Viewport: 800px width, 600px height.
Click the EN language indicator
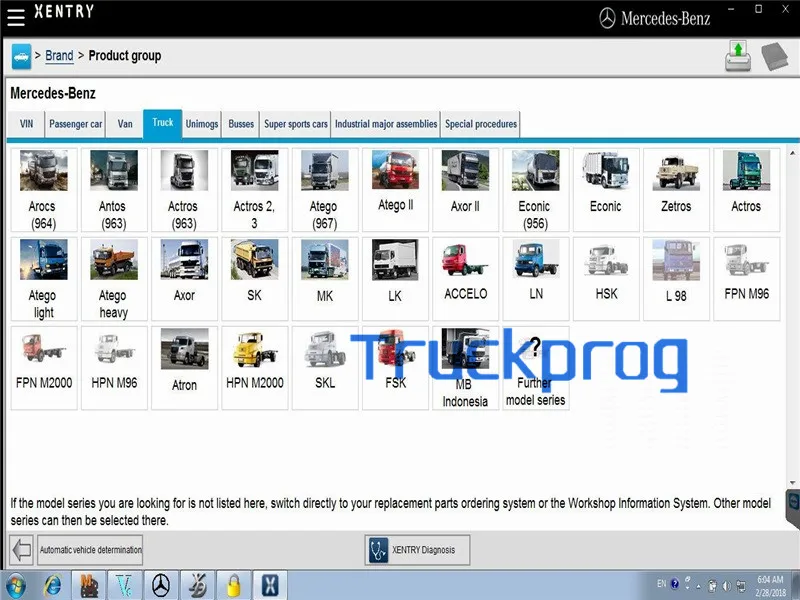[x=661, y=584]
